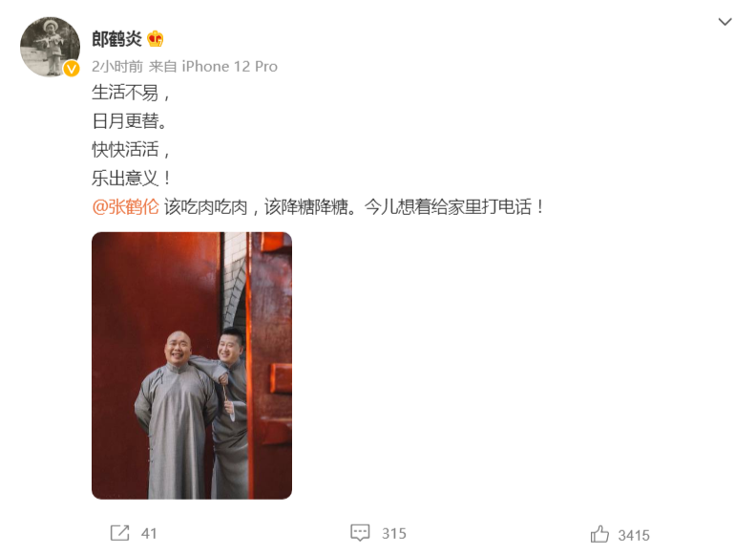Click the source label 来自 iPhone 12 Pro
The width and height of the screenshot is (756, 556).
pyautogui.click(x=213, y=66)
